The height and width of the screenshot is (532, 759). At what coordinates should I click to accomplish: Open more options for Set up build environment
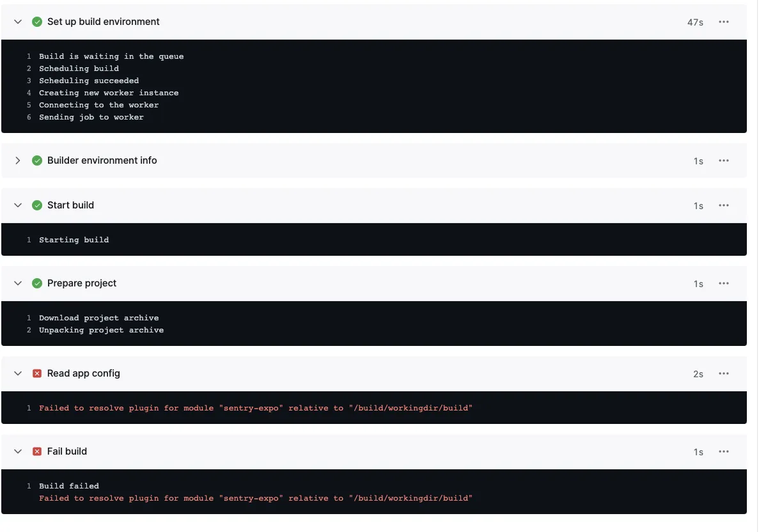pos(724,22)
